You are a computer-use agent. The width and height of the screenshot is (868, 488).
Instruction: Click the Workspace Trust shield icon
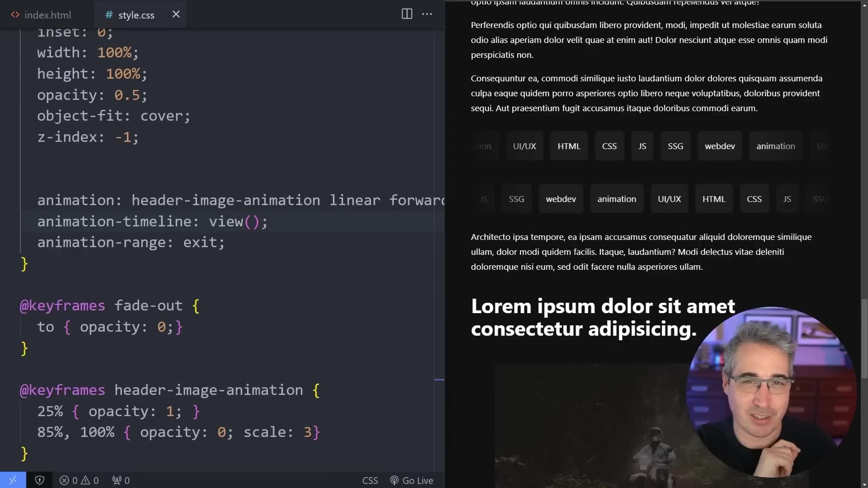tap(40, 480)
